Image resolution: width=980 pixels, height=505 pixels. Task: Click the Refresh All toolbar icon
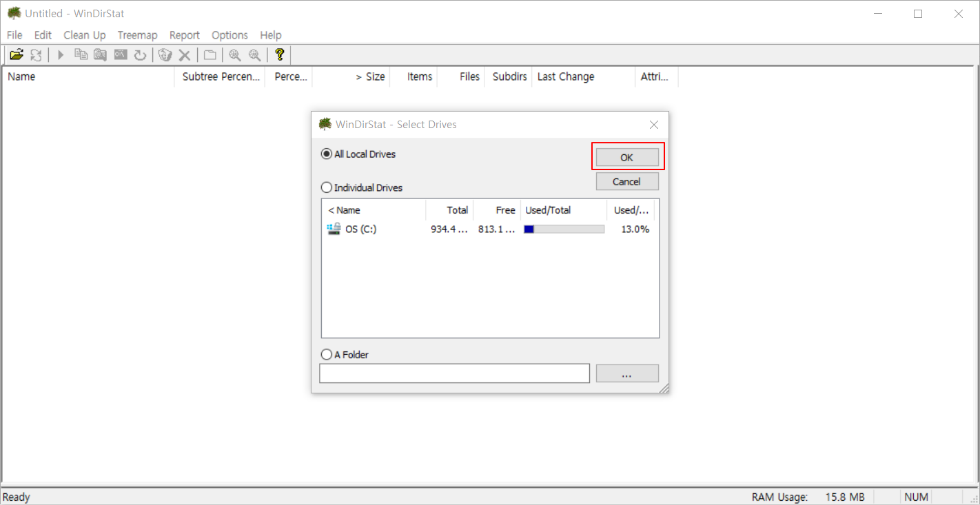(36, 55)
